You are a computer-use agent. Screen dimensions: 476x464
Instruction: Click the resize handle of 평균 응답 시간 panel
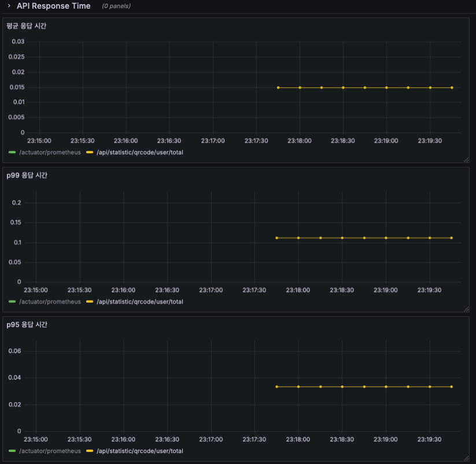tap(466, 160)
